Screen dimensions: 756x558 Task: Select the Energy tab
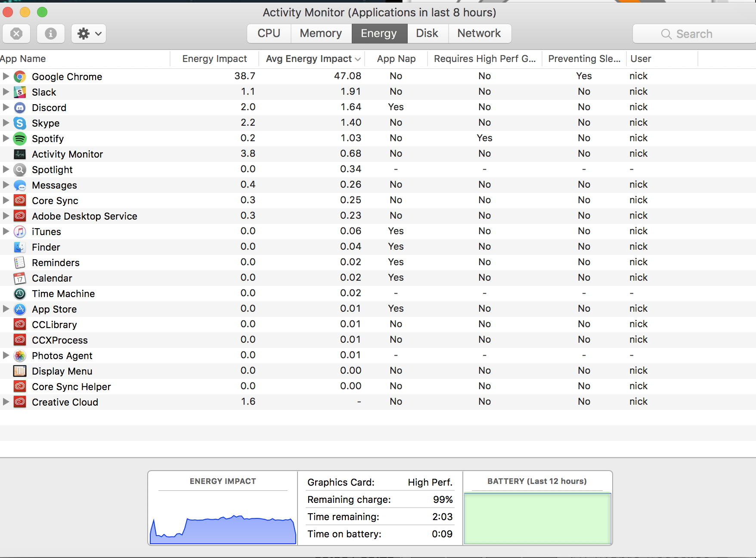(379, 34)
